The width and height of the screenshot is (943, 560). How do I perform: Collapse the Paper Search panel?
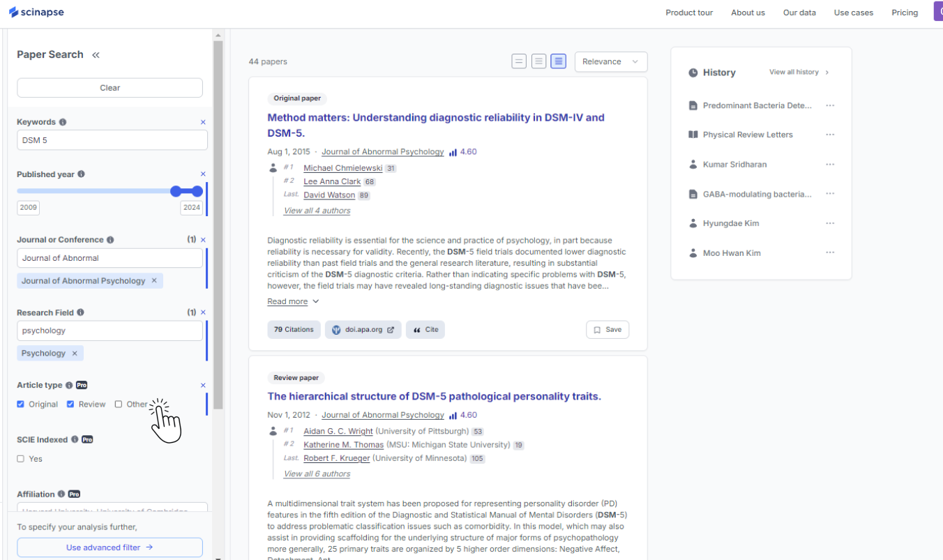point(96,55)
